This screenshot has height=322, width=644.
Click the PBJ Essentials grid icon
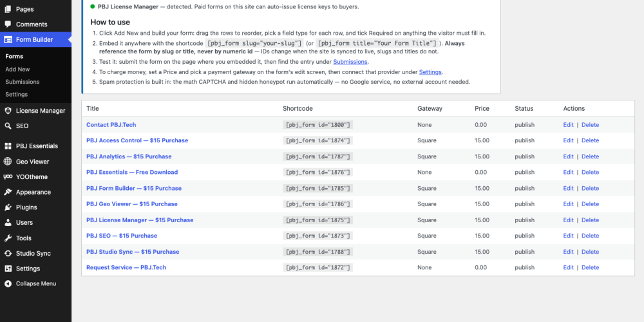pyautogui.click(x=8, y=146)
